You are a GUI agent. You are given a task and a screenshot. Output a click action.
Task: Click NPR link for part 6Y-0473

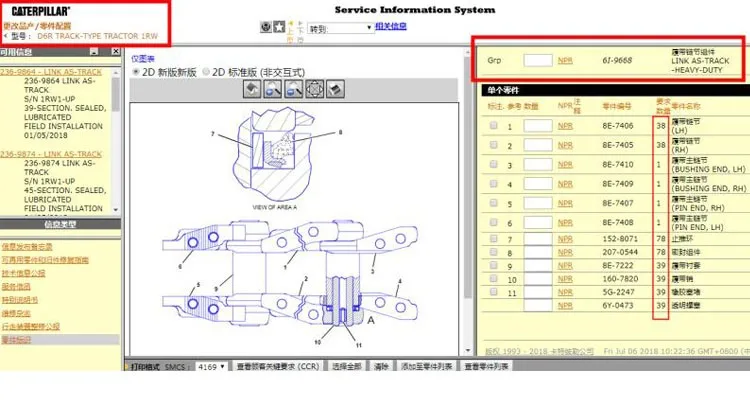pyautogui.click(x=565, y=306)
